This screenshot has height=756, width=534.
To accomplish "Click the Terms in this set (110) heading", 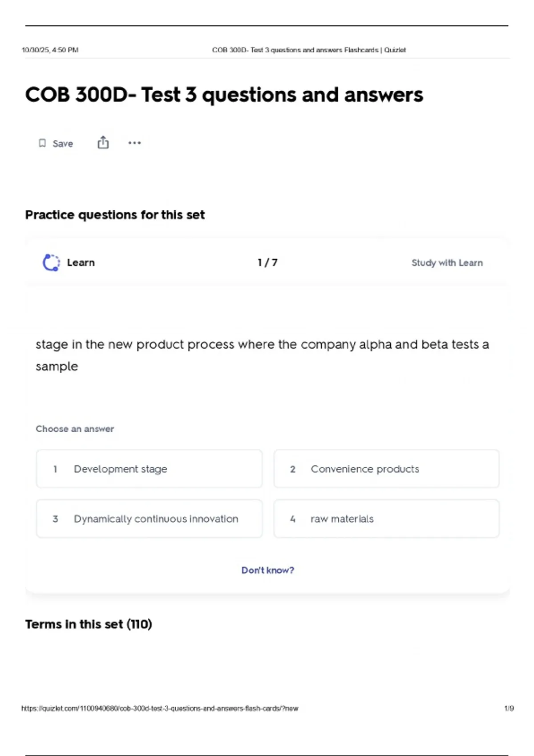I will [89, 624].
